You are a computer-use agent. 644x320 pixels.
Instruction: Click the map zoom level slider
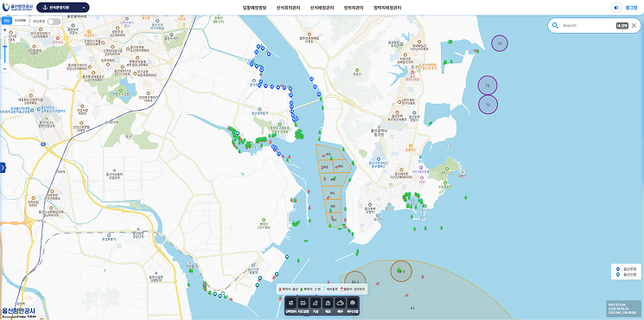tap(5, 49)
